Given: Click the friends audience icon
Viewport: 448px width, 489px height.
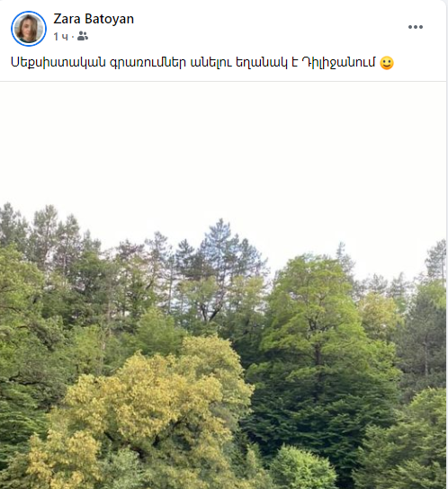Looking at the screenshot, I should point(83,37).
